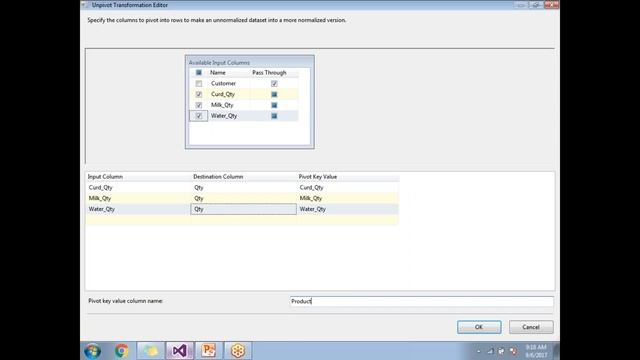Click the Pivot key value column name field
The image size is (640, 360).
tap(422, 301)
